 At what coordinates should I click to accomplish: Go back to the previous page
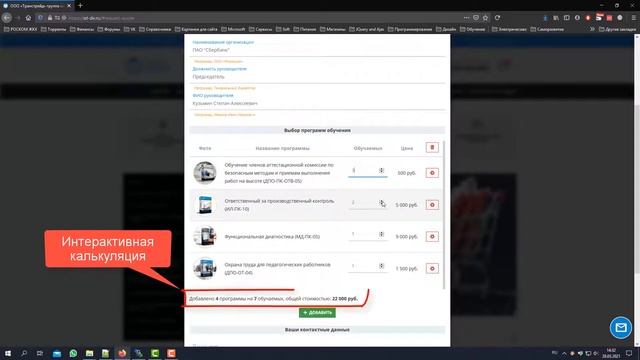tap(7, 18)
